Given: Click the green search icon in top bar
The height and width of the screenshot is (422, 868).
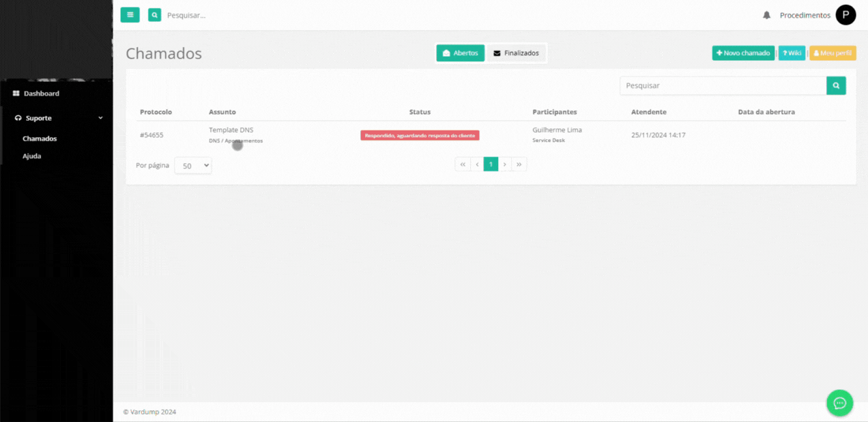Looking at the screenshot, I should (x=155, y=14).
